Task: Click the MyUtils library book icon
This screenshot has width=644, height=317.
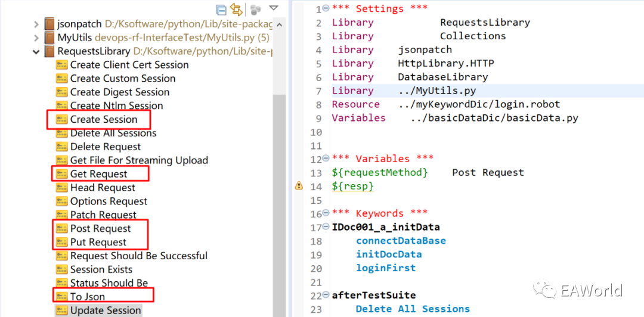Action: pos(49,38)
